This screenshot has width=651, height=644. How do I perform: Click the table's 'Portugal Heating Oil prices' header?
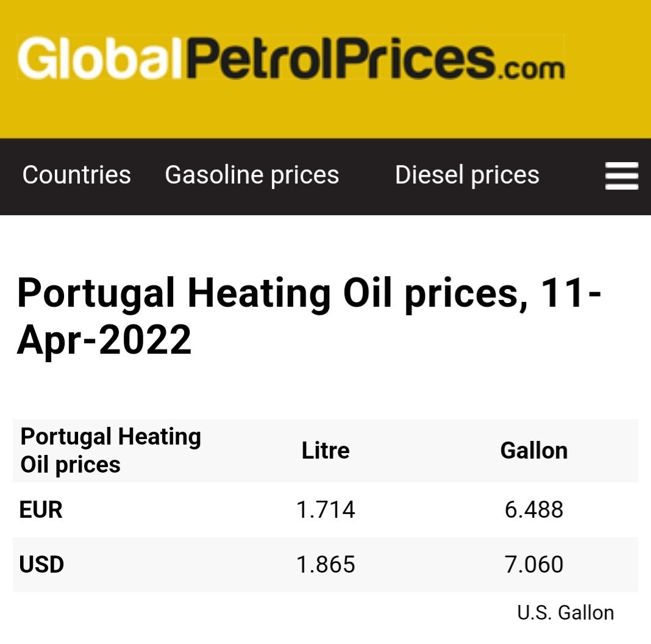[110, 451]
